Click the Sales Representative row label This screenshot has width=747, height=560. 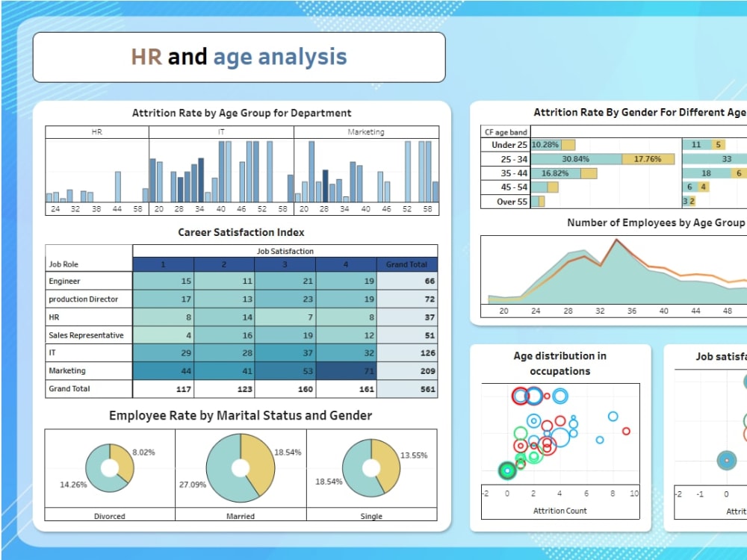pyautogui.click(x=88, y=335)
